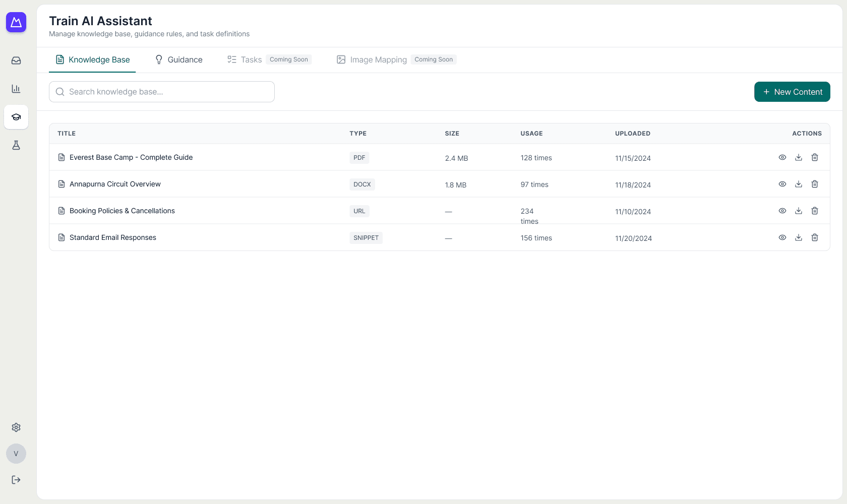Viewport: 847px width, 504px height.
Task: Switch to the Knowledge Base tab
Action: coord(92,59)
